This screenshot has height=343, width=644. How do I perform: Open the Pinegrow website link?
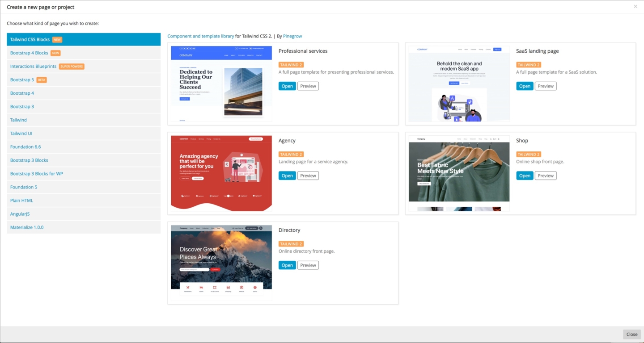coord(292,36)
